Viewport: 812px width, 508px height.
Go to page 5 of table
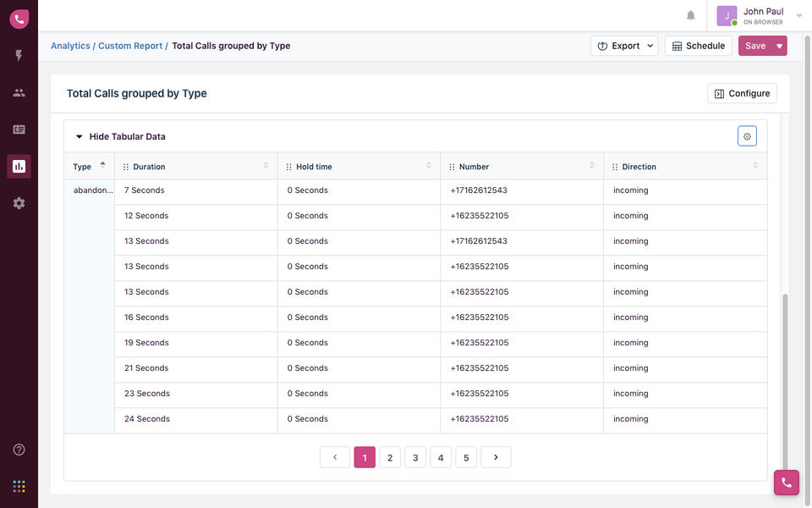pyautogui.click(x=466, y=458)
